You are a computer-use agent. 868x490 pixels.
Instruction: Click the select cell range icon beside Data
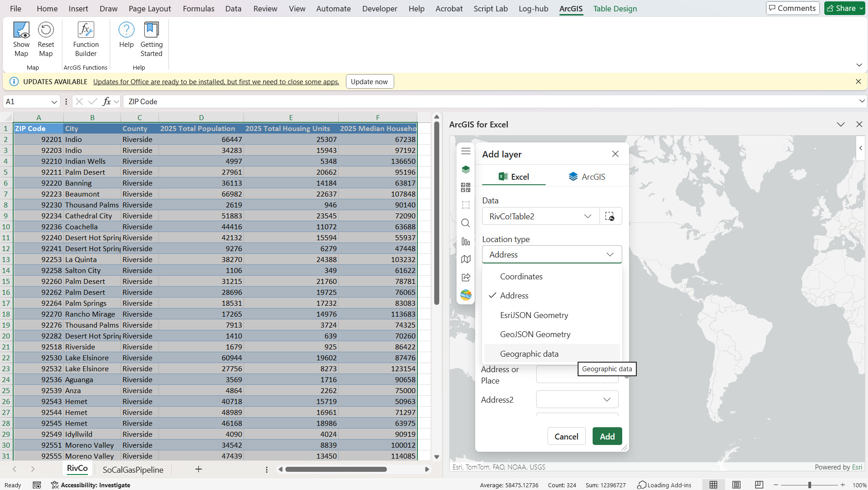(610, 217)
